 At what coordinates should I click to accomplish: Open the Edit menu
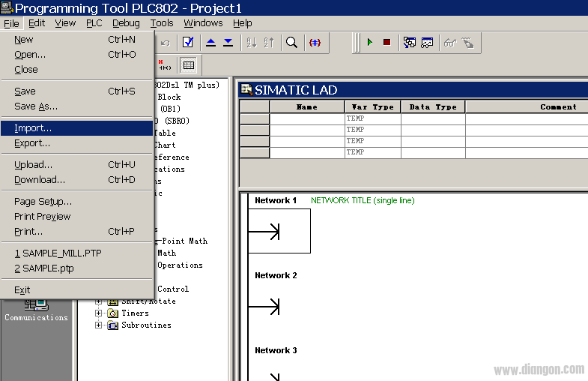tap(37, 23)
